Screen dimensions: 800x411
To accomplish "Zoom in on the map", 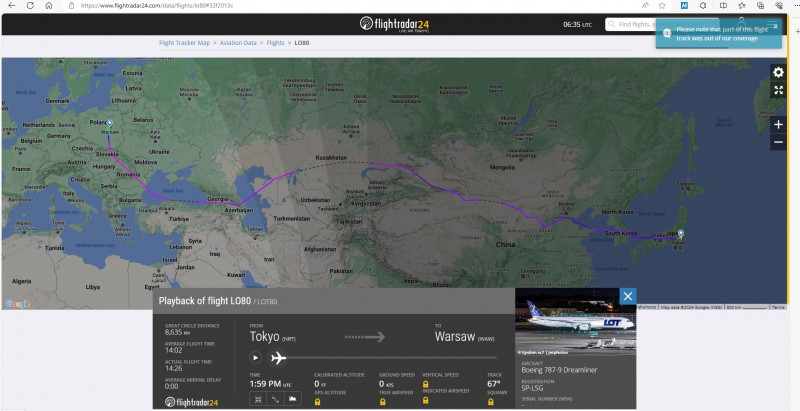I will coord(778,124).
